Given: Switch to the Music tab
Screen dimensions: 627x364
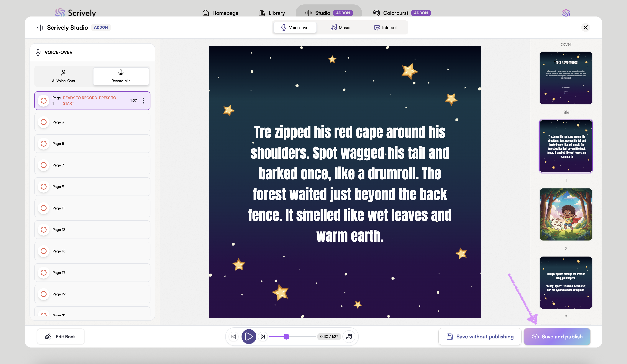Looking at the screenshot, I should pyautogui.click(x=340, y=28).
